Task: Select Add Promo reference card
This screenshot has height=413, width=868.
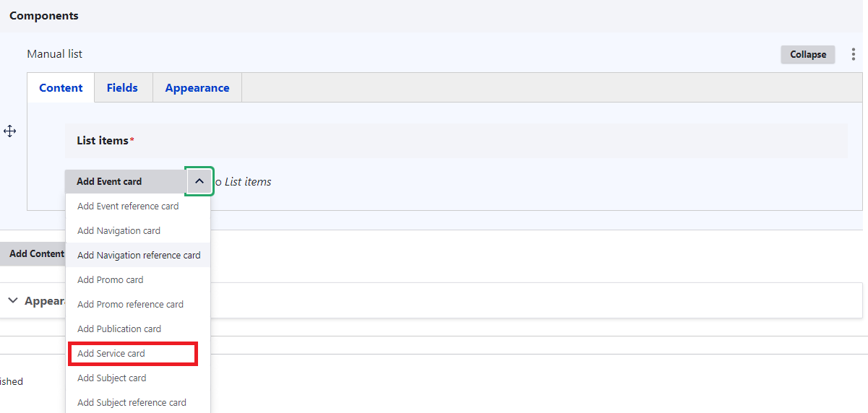Action: 130,304
